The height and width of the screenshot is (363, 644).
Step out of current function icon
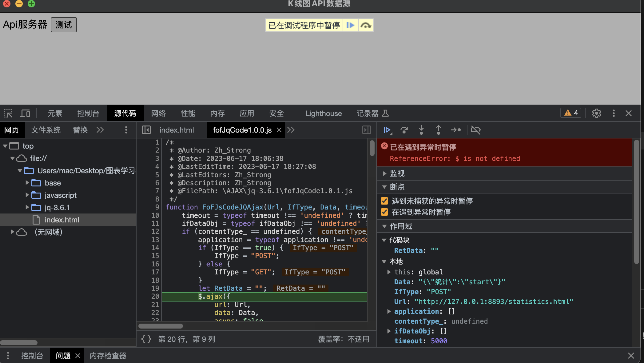(439, 130)
